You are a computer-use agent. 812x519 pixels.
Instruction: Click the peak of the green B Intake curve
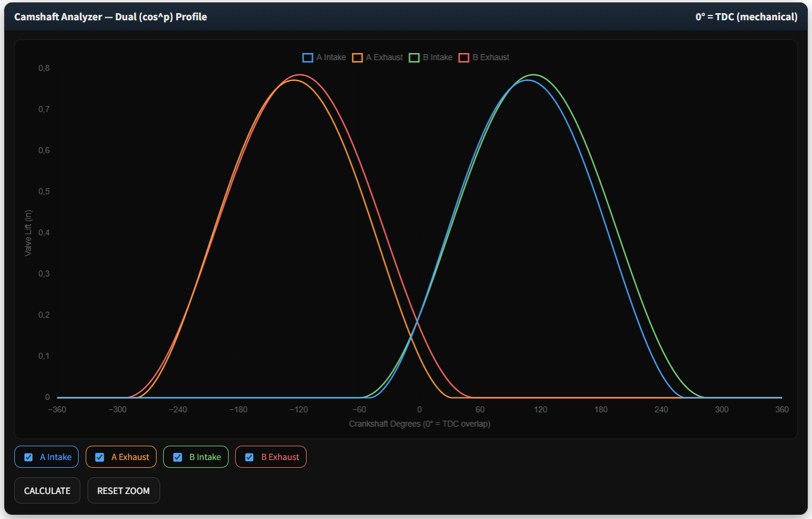click(535, 75)
